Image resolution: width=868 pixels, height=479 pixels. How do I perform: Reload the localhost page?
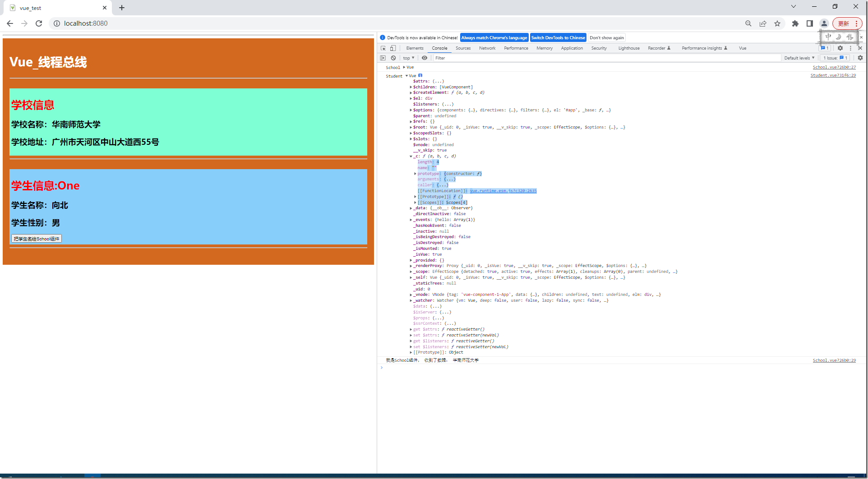(x=39, y=23)
